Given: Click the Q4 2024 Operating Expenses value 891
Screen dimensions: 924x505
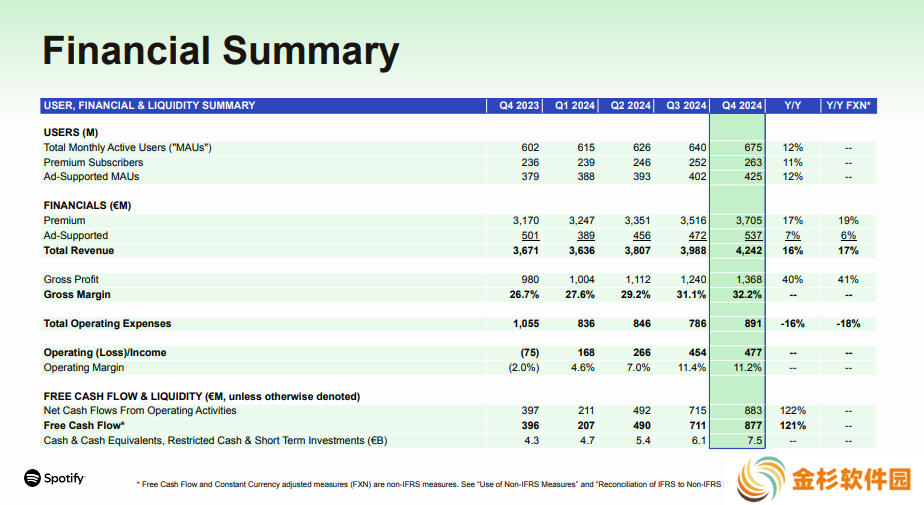Looking at the screenshot, I should 753,324.
